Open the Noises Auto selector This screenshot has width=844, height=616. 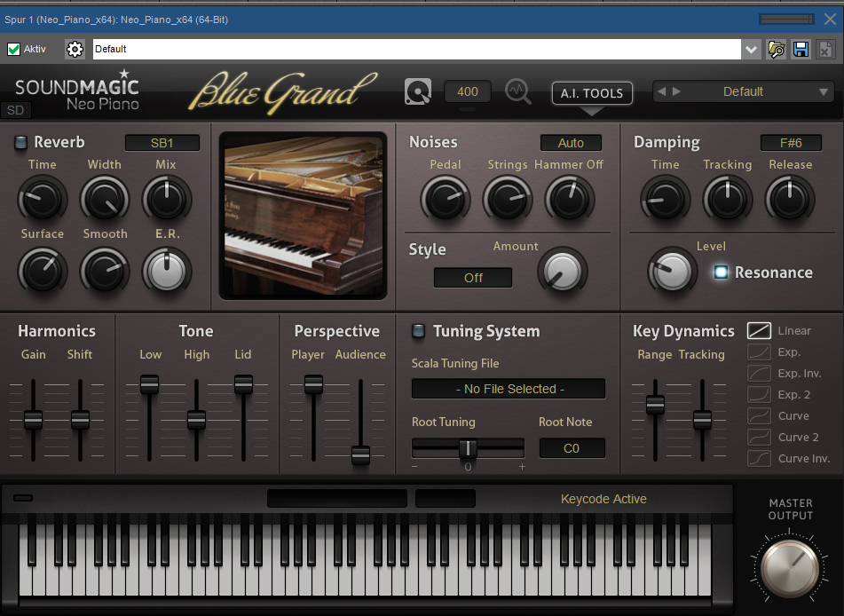click(x=571, y=143)
